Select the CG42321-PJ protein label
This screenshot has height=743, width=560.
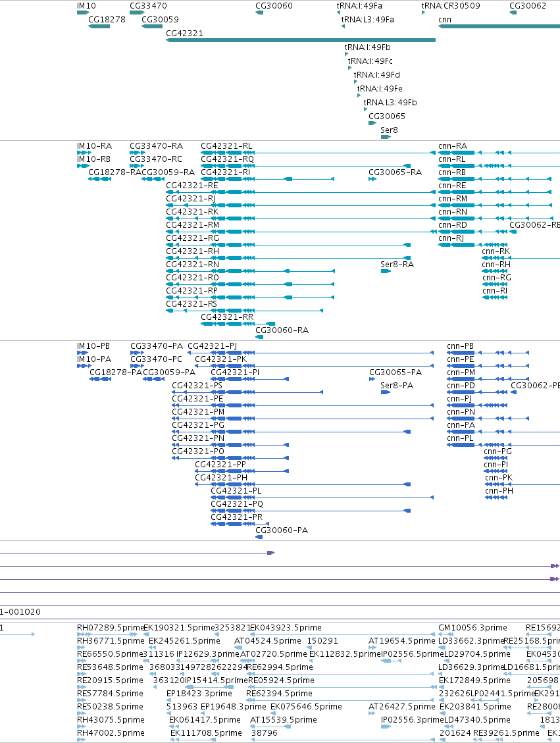tap(213, 346)
